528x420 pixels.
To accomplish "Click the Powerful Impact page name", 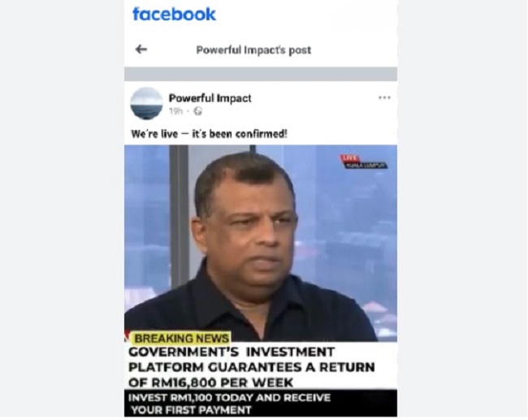I will (210, 98).
